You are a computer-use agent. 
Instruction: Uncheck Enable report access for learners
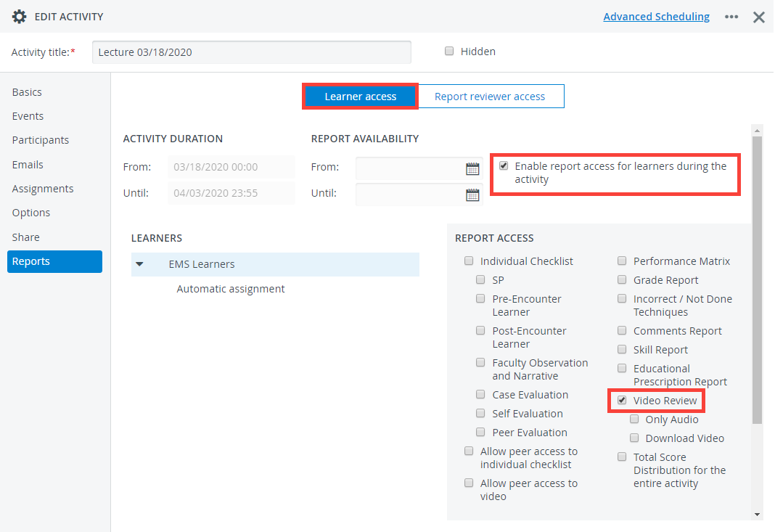(503, 165)
